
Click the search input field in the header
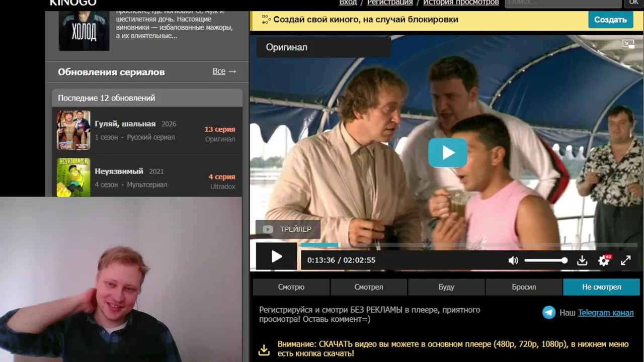pos(563,3)
